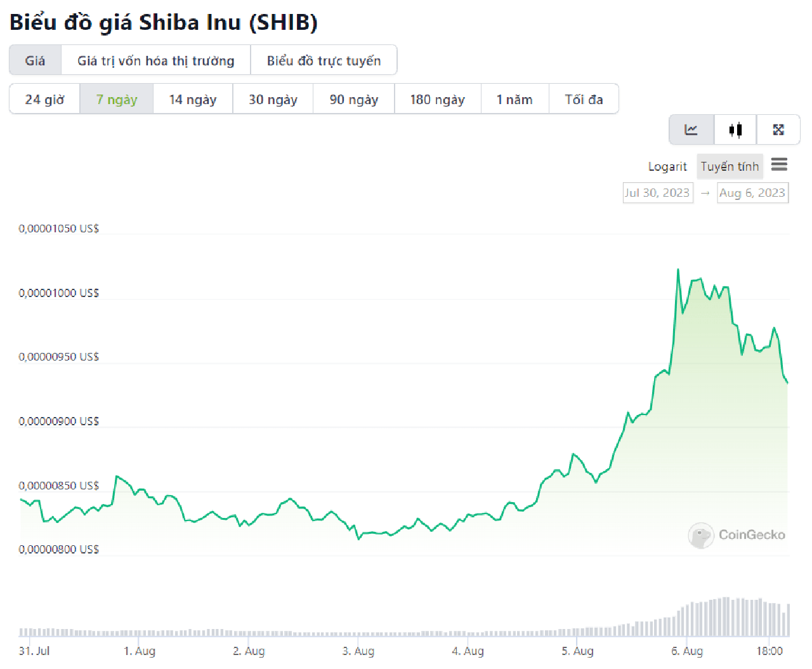
Task: Click 0,00000800 US$ axis label
Action: point(59,549)
